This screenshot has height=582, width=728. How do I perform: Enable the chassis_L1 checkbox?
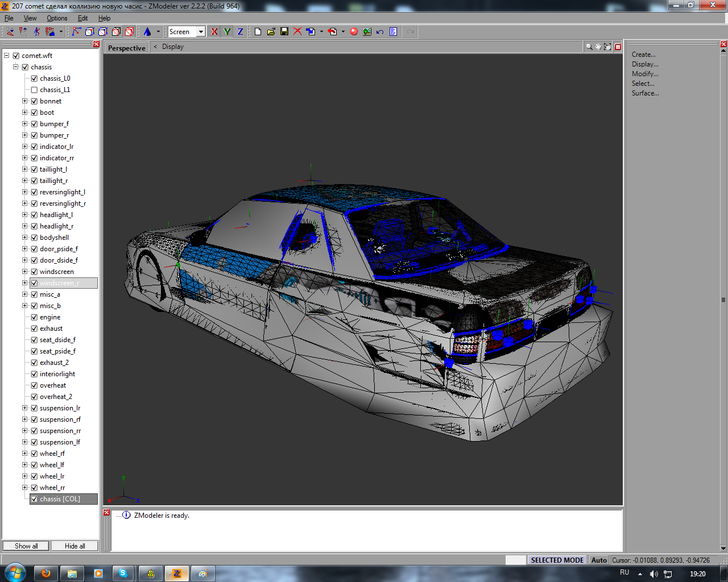pyautogui.click(x=34, y=90)
